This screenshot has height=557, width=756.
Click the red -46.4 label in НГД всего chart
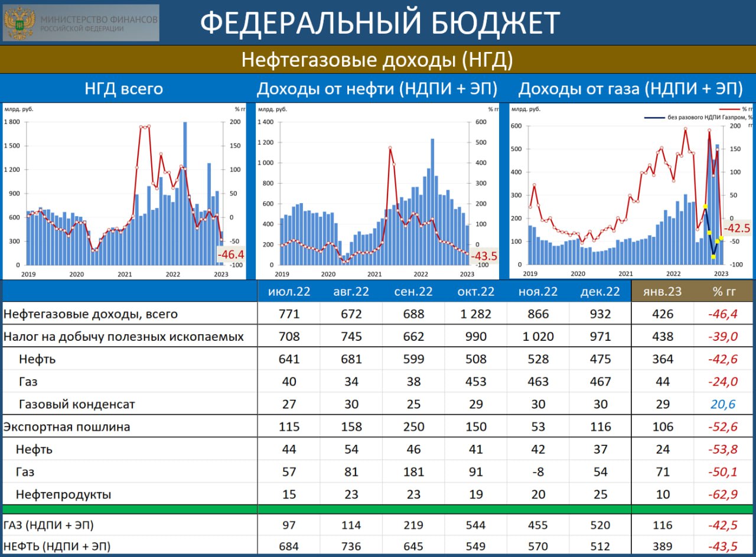point(231,255)
